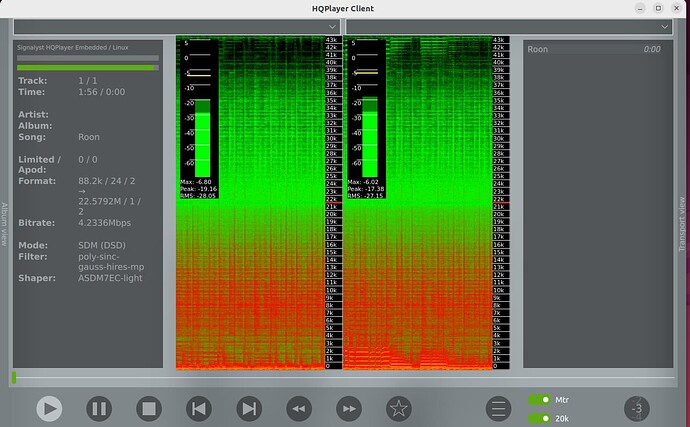The height and width of the screenshot is (427, 690).
Task: Skip to the previous track
Action: pos(199,409)
